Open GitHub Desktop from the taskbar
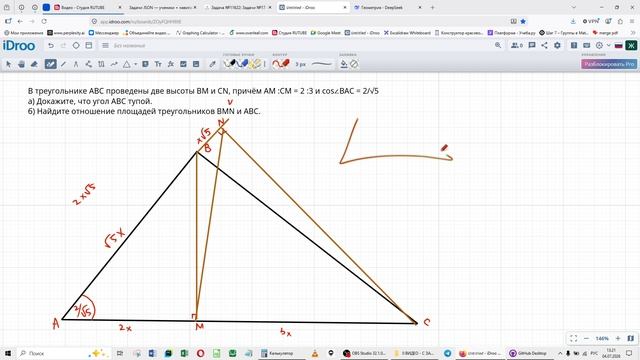 (529, 353)
